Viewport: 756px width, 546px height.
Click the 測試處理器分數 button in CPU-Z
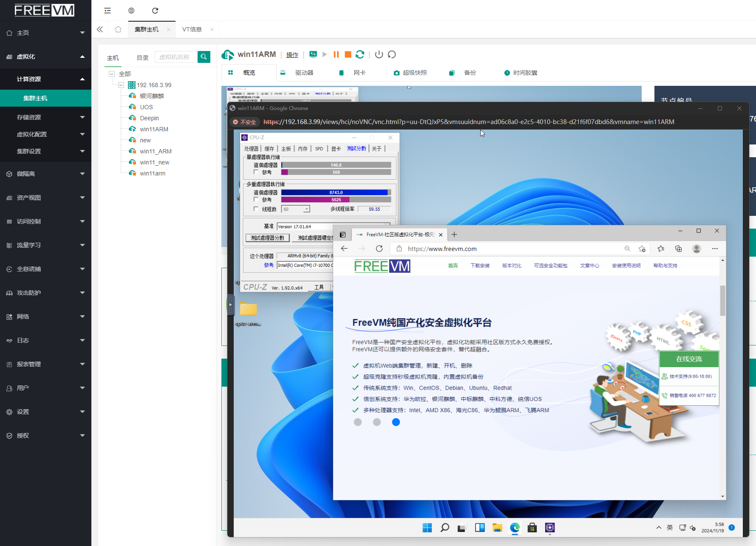tap(267, 238)
